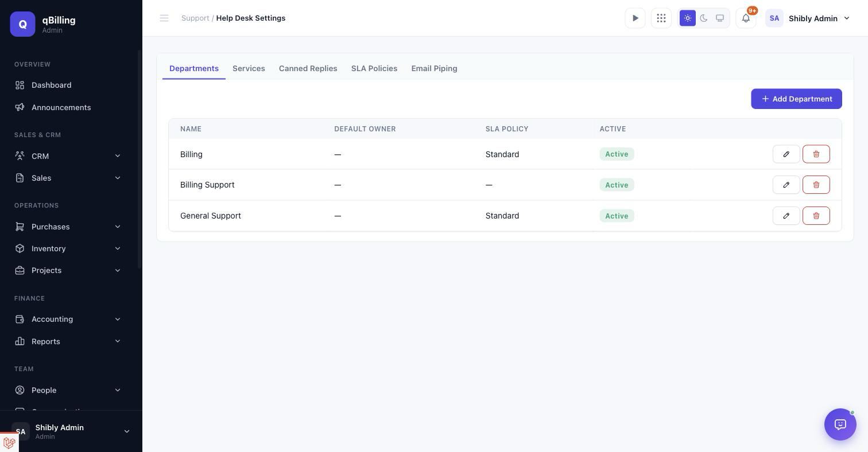Edit the General Support department
The height and width of the screenshot is (452, 868).
click(x=786, y=216)
